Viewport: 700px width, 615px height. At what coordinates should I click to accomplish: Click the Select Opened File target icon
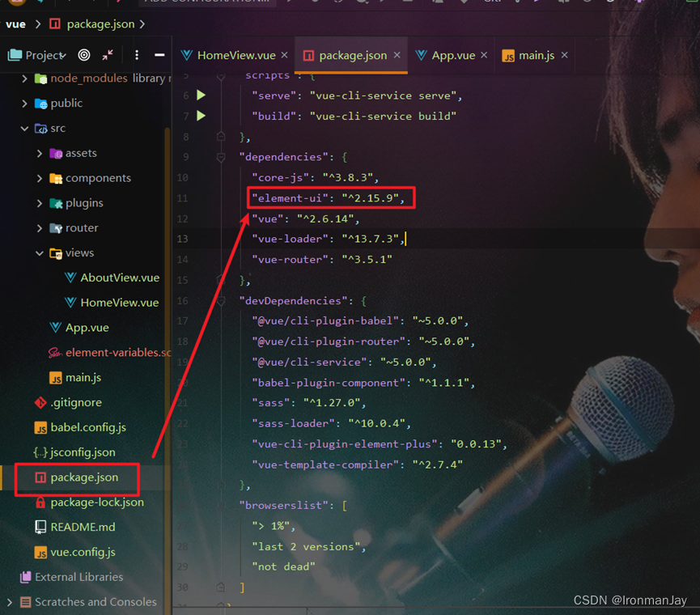tap(83, 54)
